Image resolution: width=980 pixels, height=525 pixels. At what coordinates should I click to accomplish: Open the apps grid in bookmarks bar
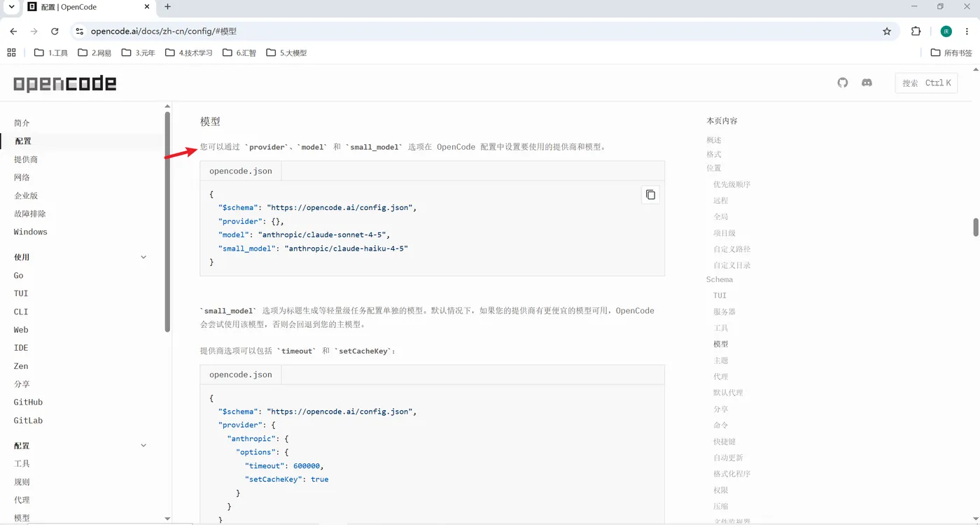point(11,52)
